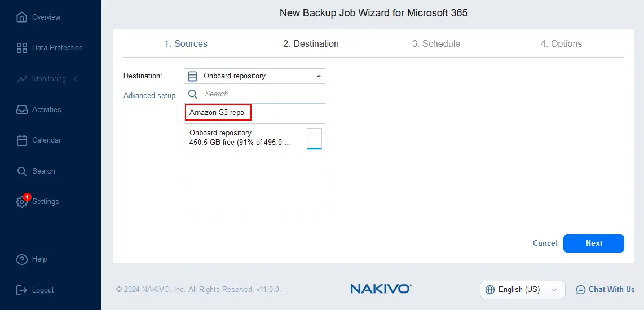Click the Search magnifier icon in sidebar
Screen dimensions: 644x310
point(22,171)
